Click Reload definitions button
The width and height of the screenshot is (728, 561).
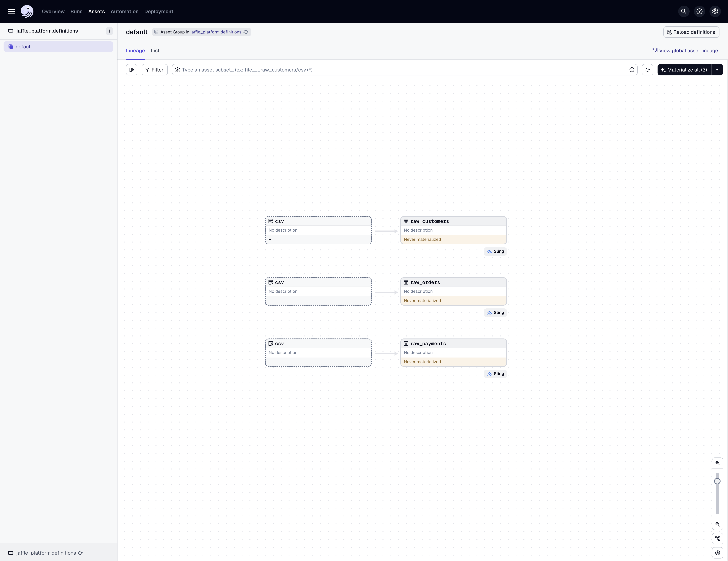point(691,32)
